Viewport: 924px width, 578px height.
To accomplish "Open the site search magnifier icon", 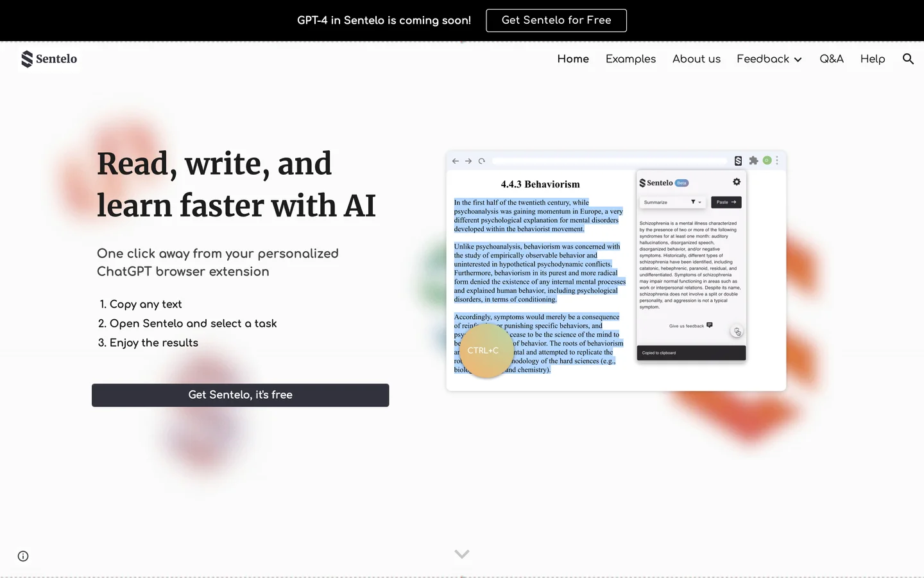I will pyautogui.click(x=908, y=59).
